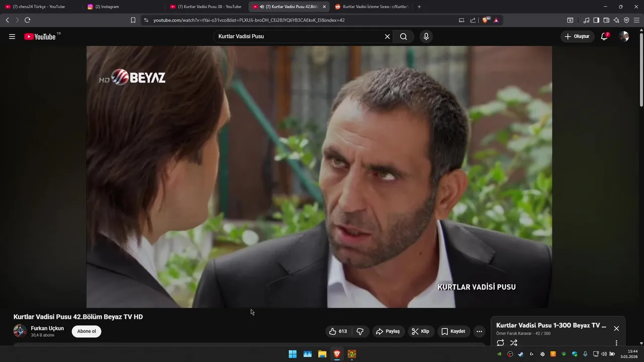Click the Paylaş share button
644x362 pixels.
click(x=388, y=331)
